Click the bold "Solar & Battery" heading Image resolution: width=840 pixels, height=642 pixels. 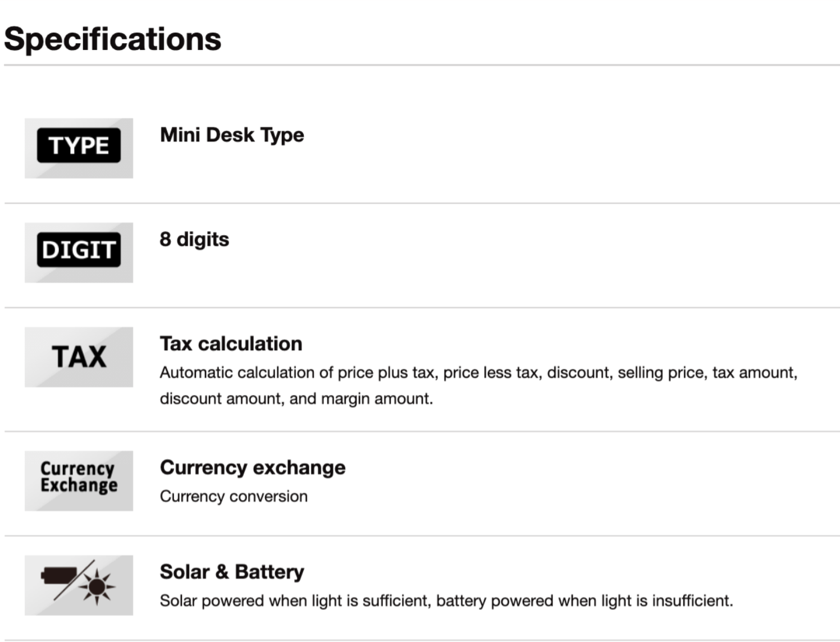pos(232,572)
